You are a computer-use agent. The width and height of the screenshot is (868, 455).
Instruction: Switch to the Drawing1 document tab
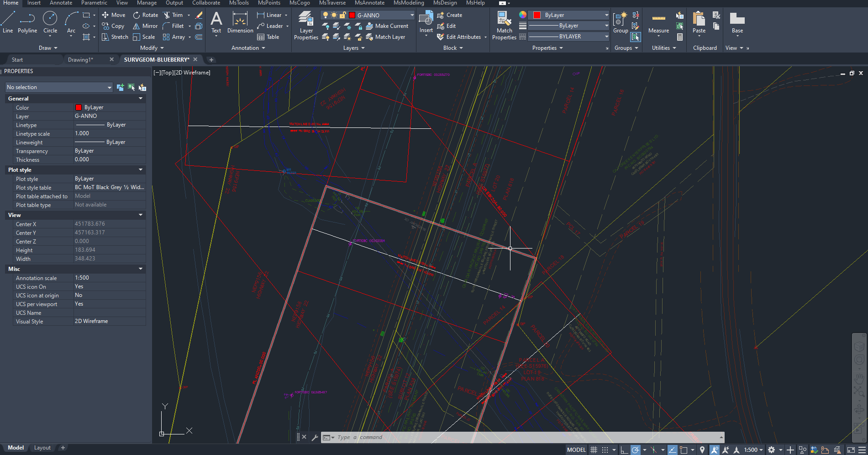point(80,60)
